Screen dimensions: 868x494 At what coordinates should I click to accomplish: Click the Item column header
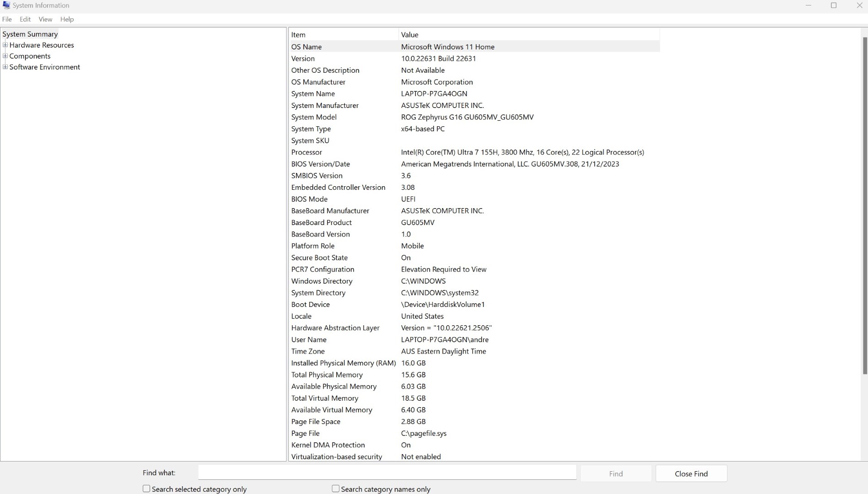(344, 35)
